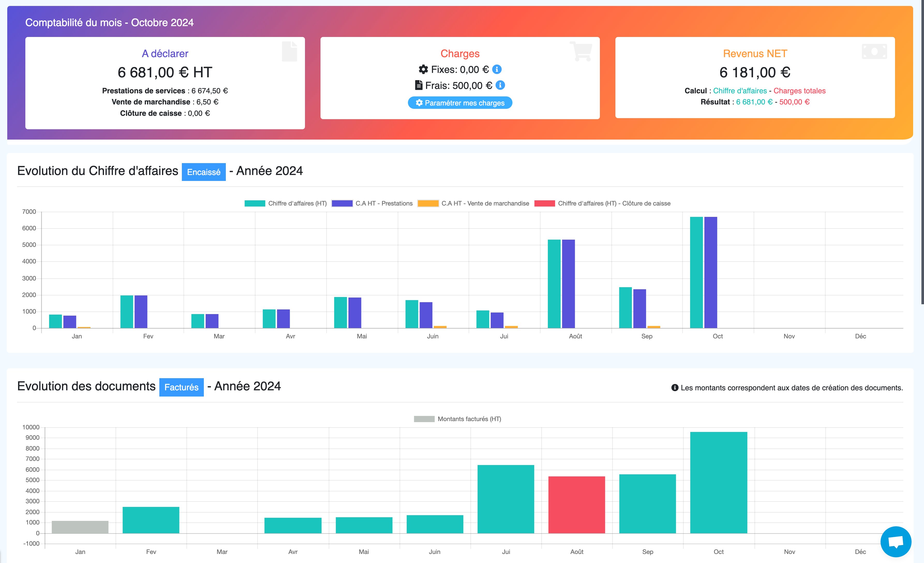Screen dimensions: 924x563
Task: Switch the Facturés documents mode badge
Action: click(x=182, y=387)
